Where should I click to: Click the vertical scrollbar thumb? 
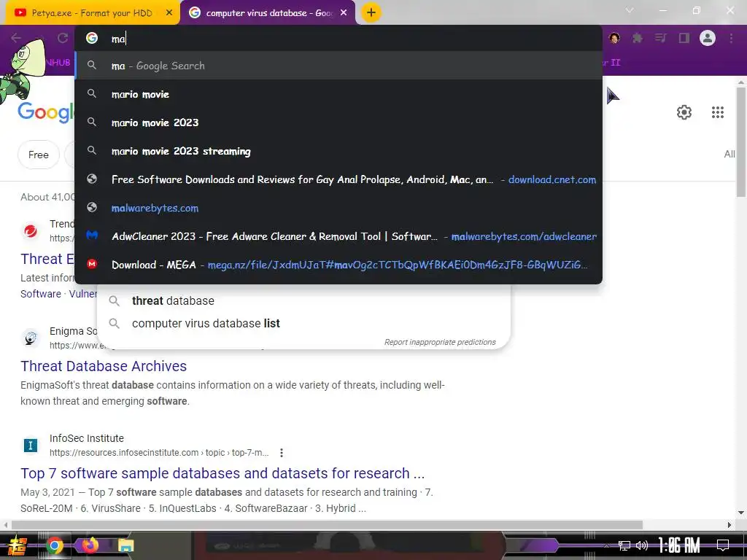click(741, 142)
